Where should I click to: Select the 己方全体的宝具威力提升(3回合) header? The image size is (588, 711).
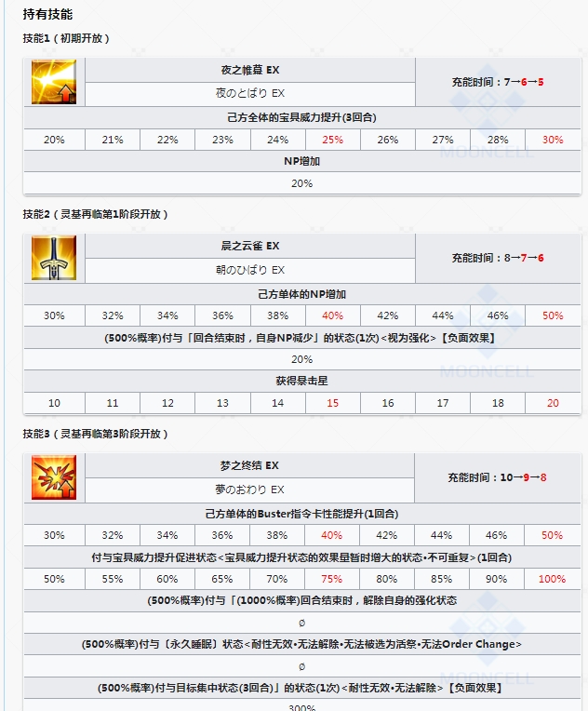pyautogui.click(x=302, y=117)
